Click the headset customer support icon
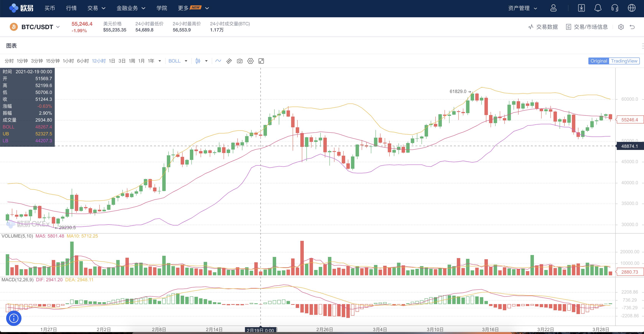Image resolution: width=644 pixels, height=334 pixels. pyautogui.click(x=615, y=8)
